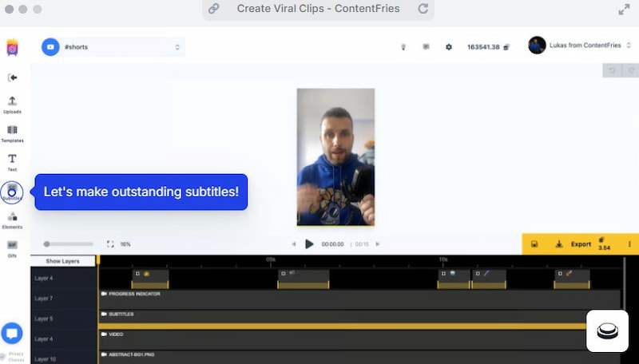Open the #shorts format dropdown
639x364 pixels.
click(113, 47)
